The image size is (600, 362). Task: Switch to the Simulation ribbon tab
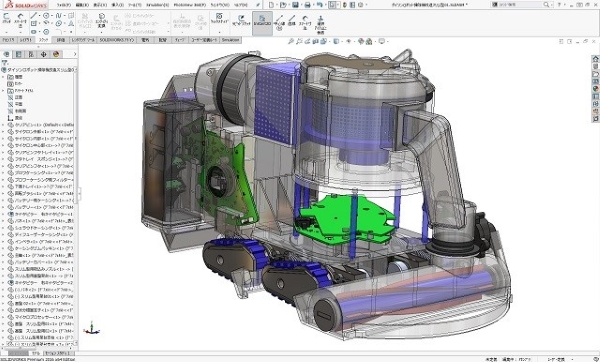click(230, 40)
